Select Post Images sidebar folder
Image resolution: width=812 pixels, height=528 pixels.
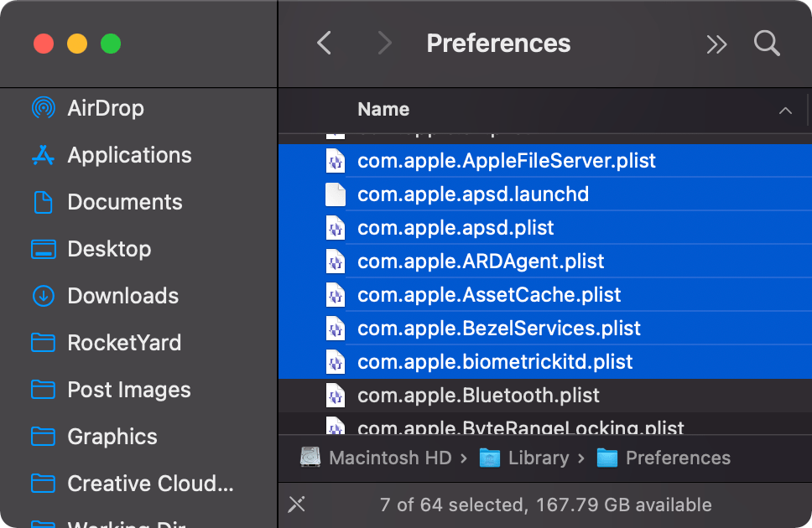[128, 390]
